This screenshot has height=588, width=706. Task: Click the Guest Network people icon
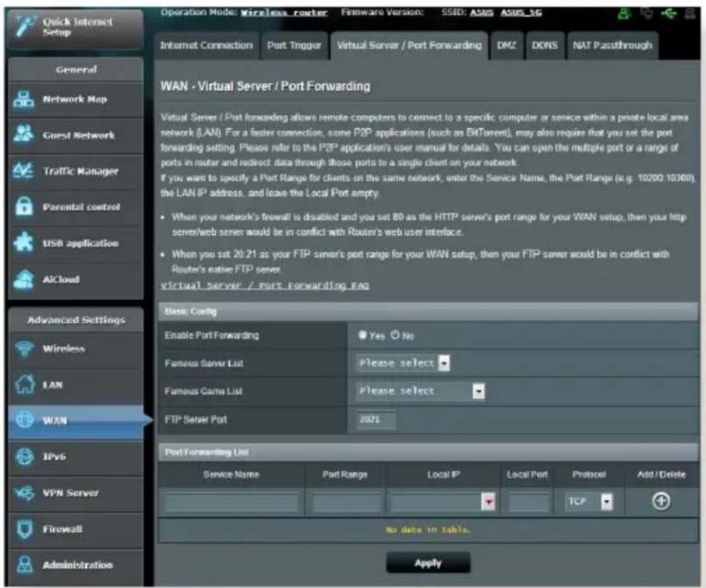pos(23,135)
